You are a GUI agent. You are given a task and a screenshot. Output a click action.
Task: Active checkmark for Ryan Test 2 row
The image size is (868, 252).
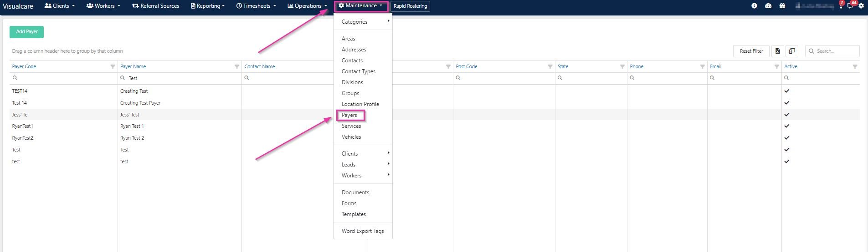tap(786, 138)
